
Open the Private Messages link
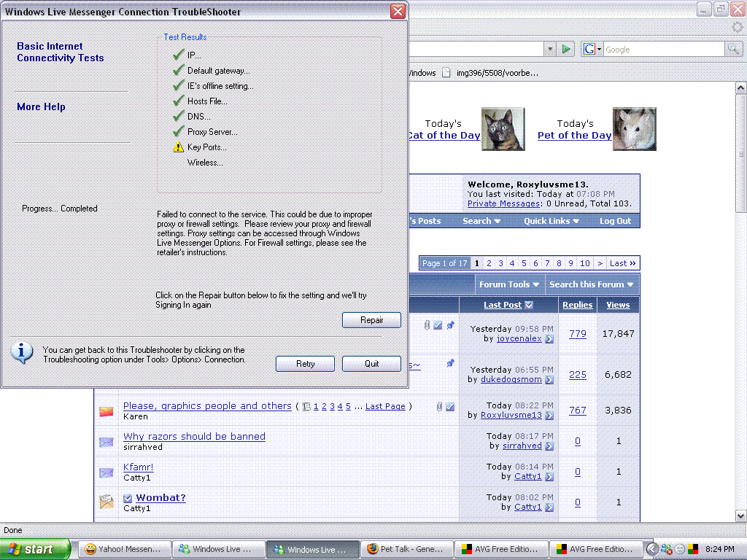point(503,203)
